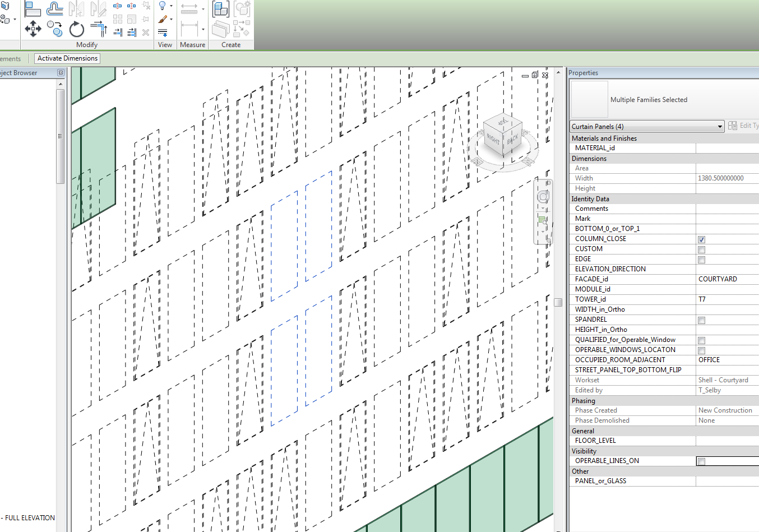Screen dimensions: 759x532
Task: Click the Override Graphics paintbrush icon
Action: pyautogui.click(x=163, y=19)
